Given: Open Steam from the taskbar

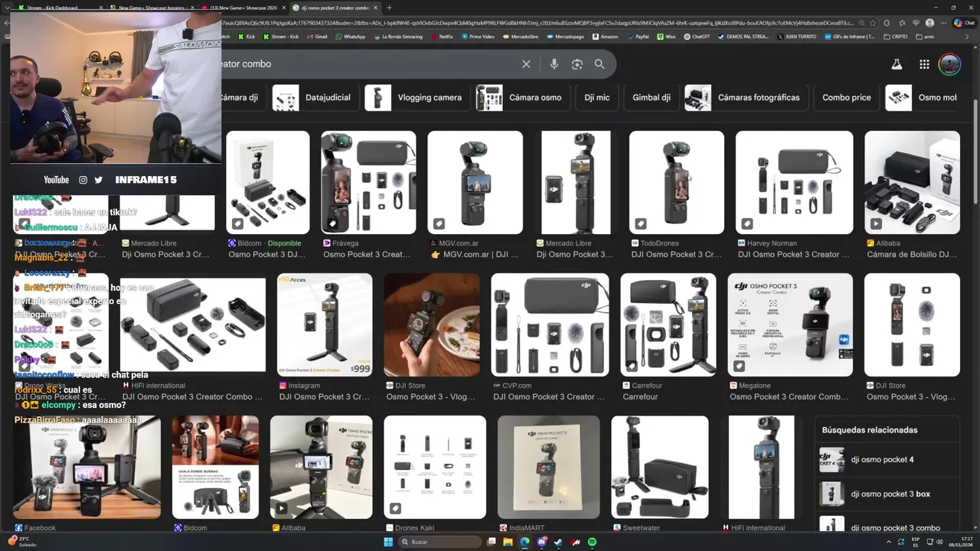Looking at the screenshot, I should click(558, 542).
